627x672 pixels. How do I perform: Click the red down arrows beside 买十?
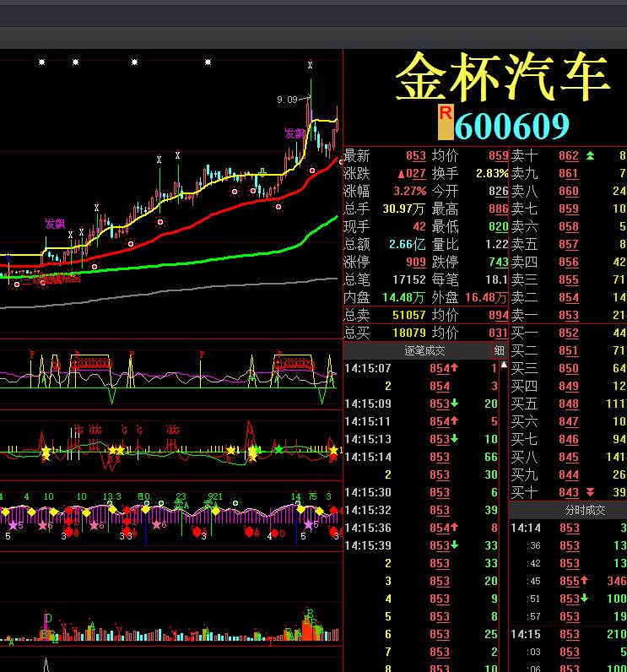pos(590,492)
